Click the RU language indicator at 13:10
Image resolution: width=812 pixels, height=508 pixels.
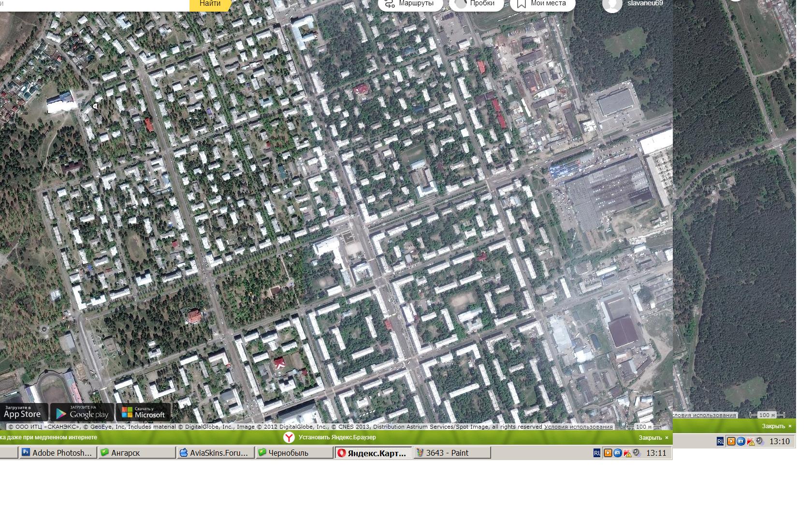point(720,441)
